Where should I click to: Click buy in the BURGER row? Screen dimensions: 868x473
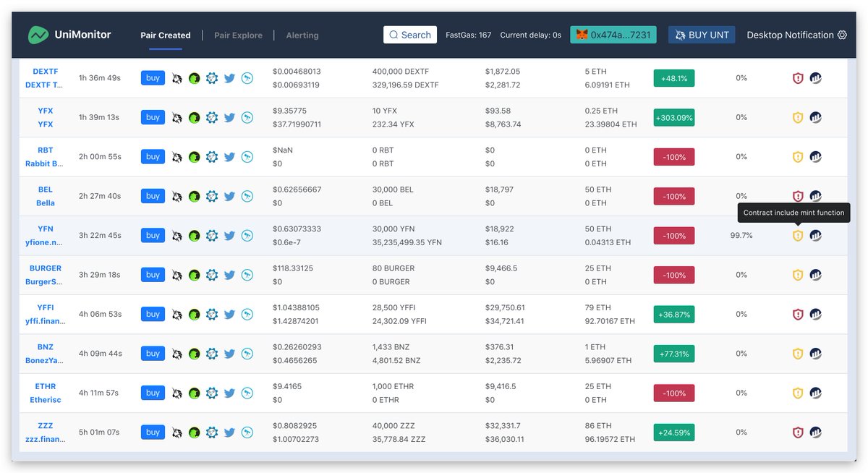(153, 275)
